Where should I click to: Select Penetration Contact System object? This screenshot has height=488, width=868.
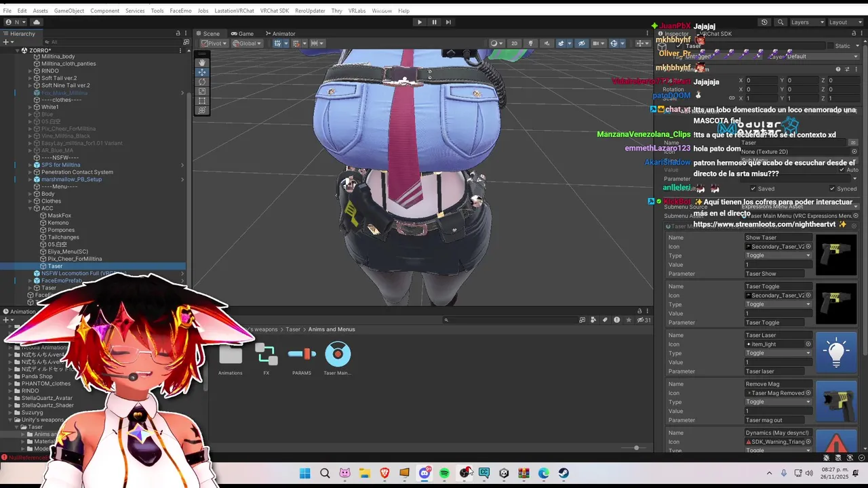77,172
